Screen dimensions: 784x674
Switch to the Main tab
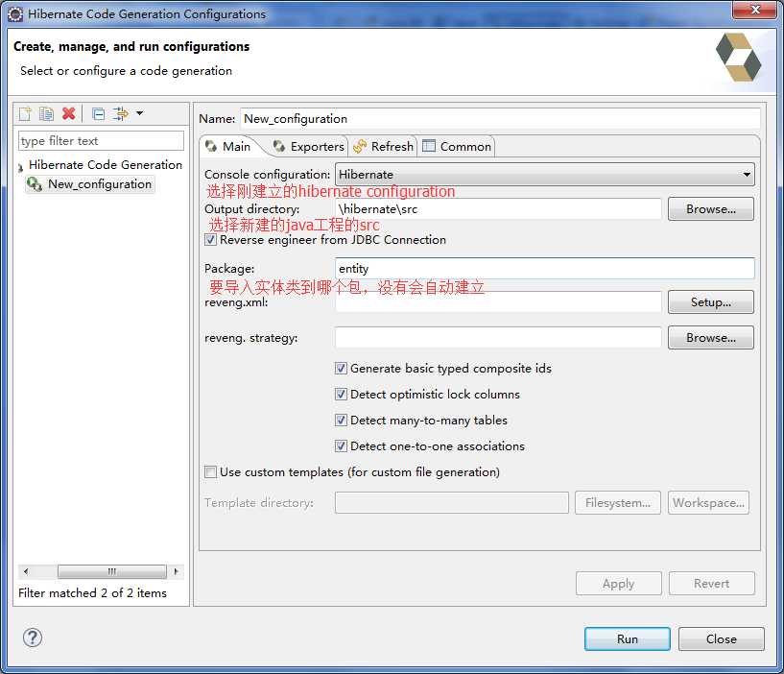[228, 147]
